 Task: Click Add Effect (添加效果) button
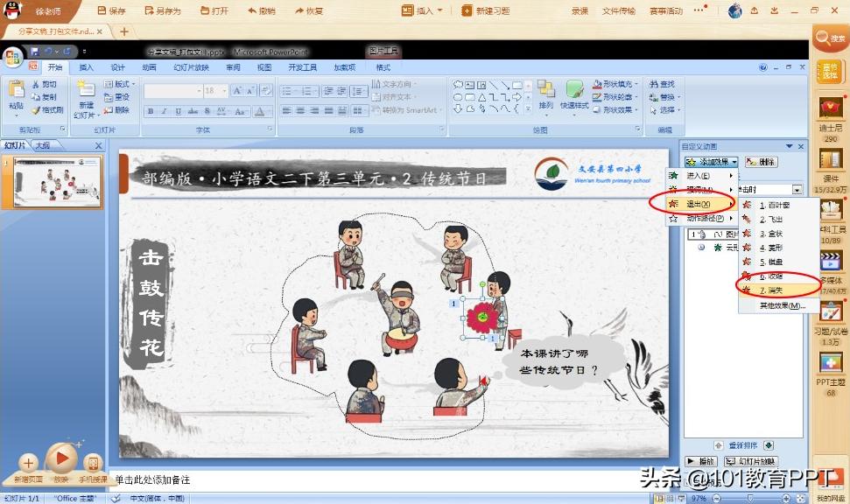711,162
